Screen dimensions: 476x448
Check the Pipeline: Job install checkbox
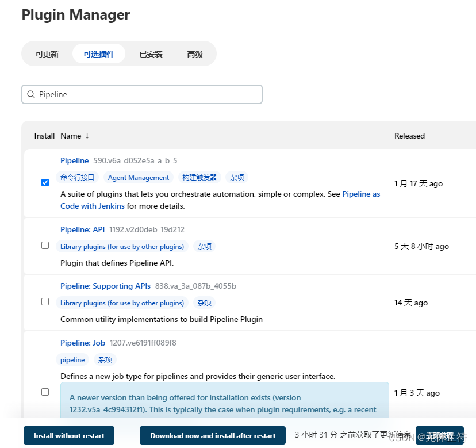(45, 392)
